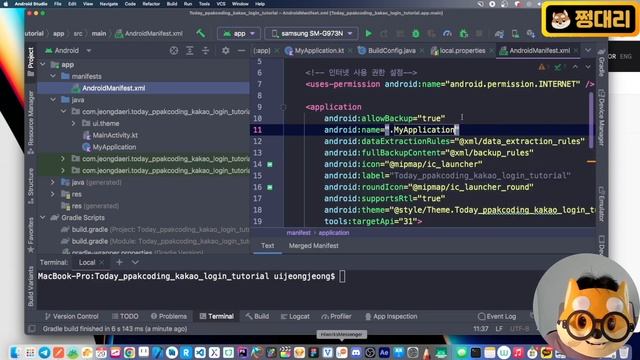Open the Gradle side panel
The height and width of the screenshot is (360, 640).
point(601,63)
